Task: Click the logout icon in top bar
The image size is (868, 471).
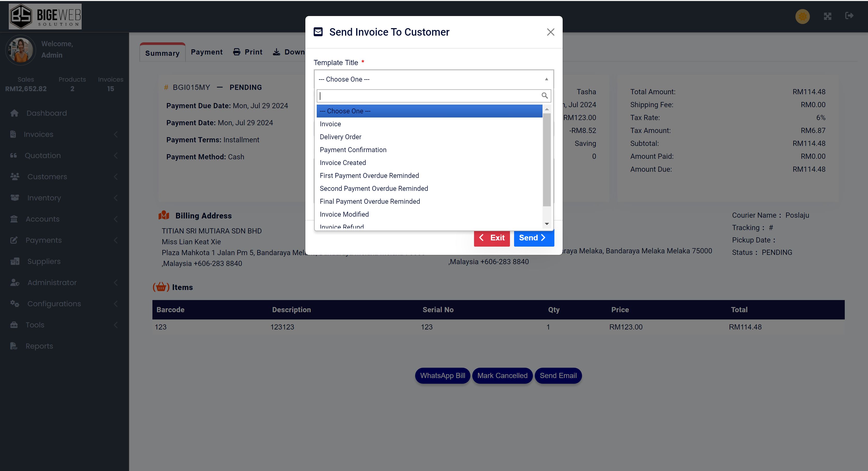Action: [849, 15]
